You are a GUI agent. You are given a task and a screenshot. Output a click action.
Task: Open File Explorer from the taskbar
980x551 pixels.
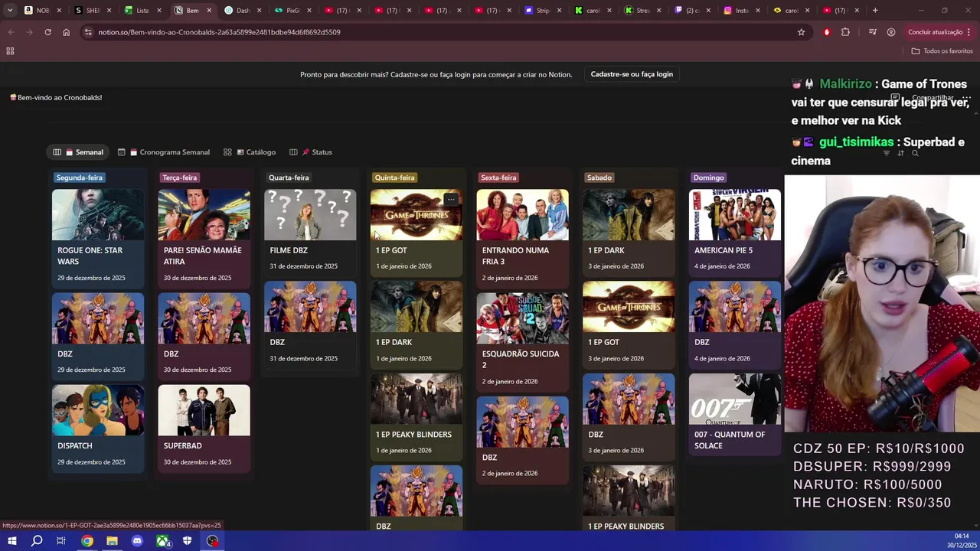(112, 541)
